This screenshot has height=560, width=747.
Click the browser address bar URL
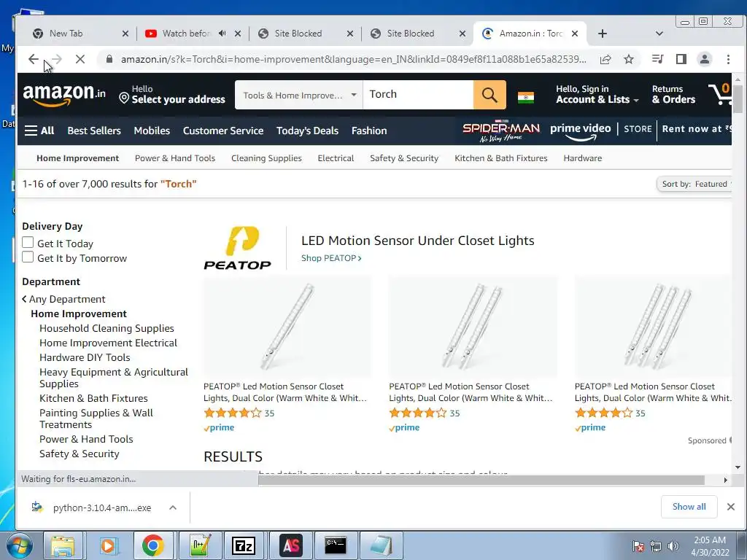pos(354,59)
